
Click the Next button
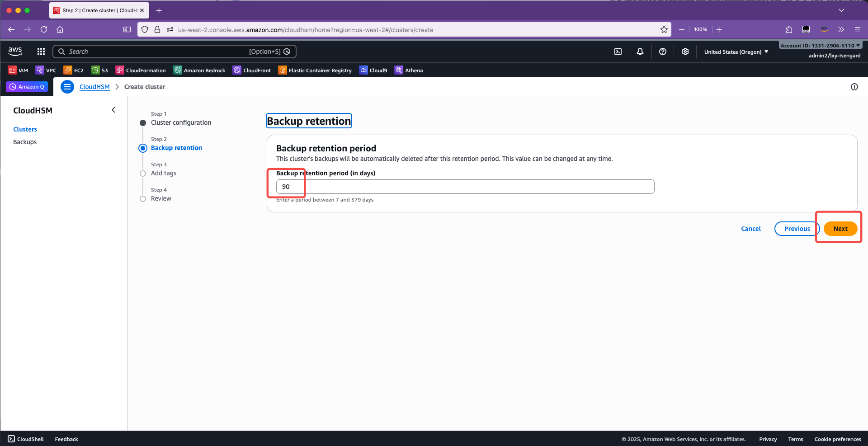tap(840, 229)
